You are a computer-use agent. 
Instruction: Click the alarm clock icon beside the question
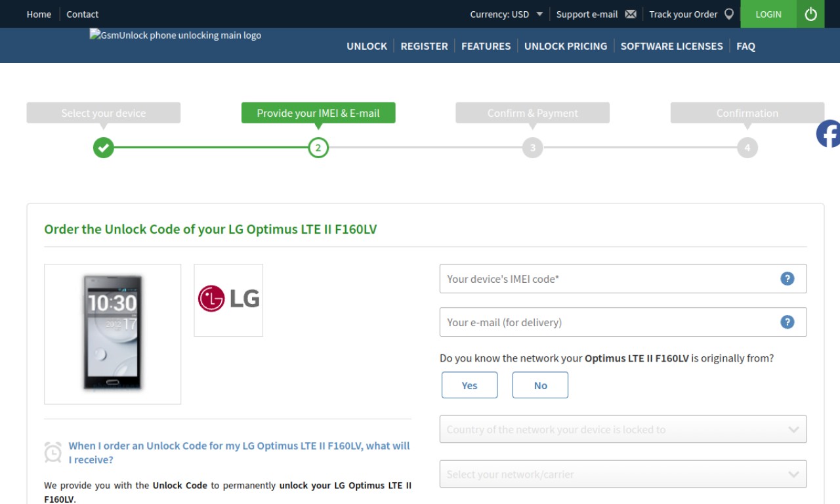tap(53, 452)
